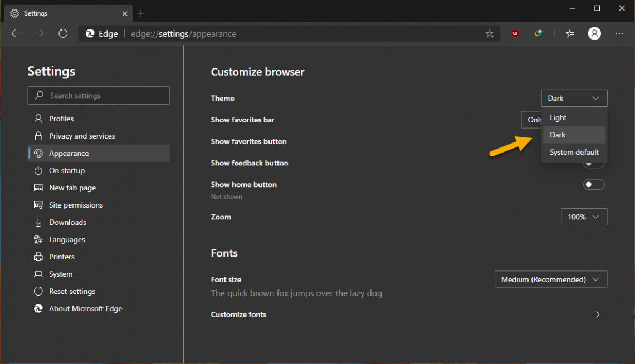635x364 pixels.
Task: Open the Languages settings section
Action: tap(67, 239)
